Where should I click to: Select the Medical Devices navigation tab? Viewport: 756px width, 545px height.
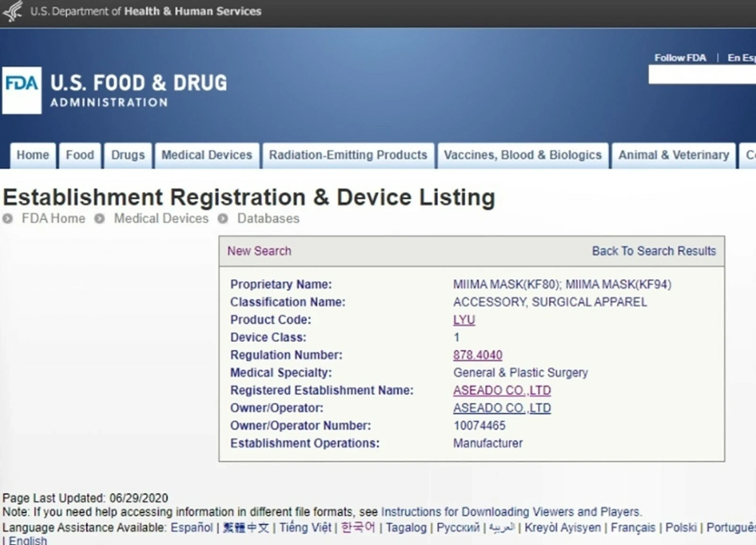click(x=207, y=155)
